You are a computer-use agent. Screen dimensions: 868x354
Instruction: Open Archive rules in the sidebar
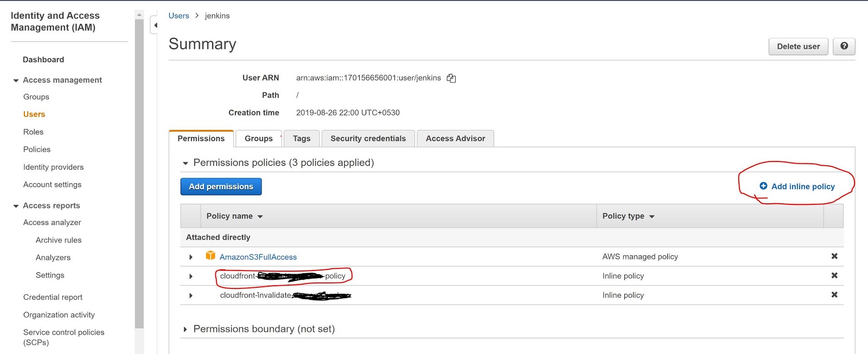59,240
